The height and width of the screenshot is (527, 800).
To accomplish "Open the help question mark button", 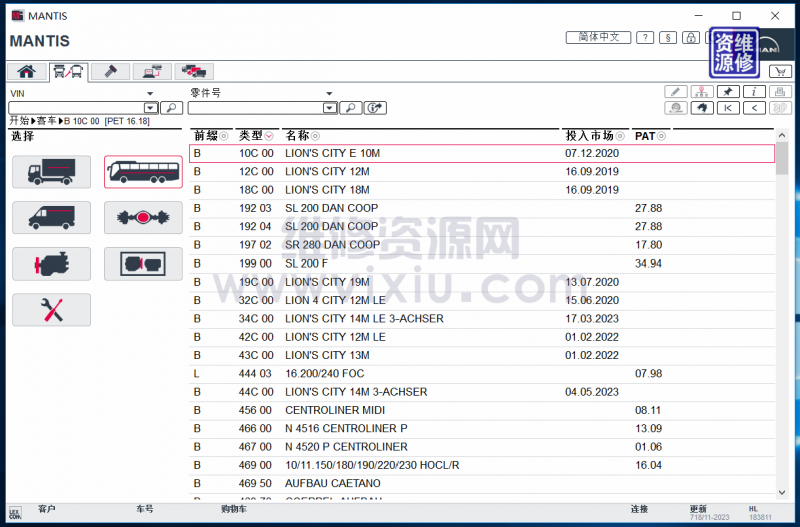I will [x=645, y=37].
